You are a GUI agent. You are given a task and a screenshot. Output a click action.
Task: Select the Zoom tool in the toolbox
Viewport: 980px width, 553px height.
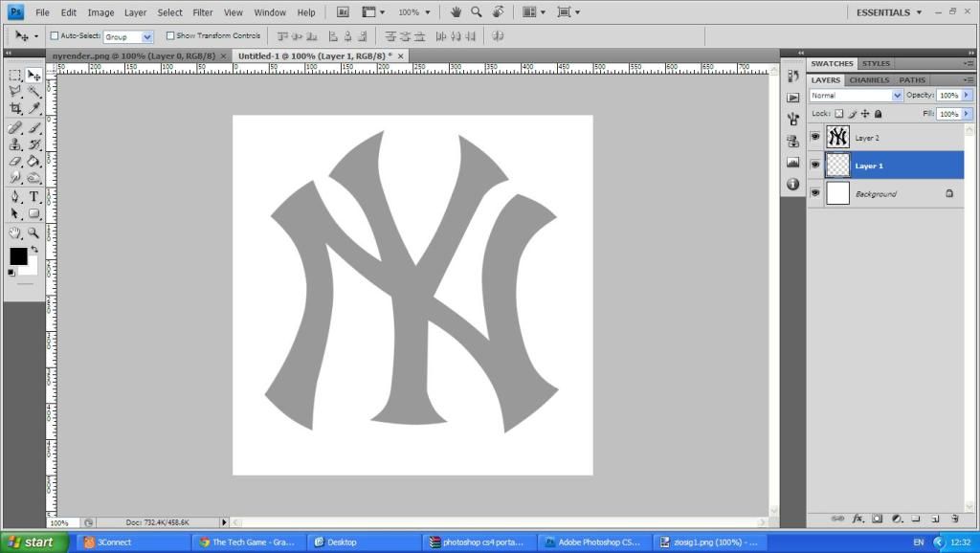point(33,233)
